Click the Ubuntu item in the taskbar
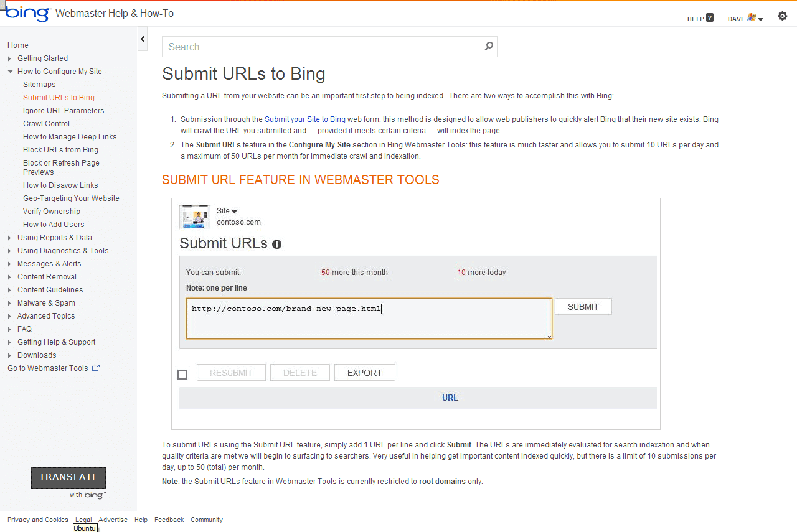This screenshot has height=532, width=797. (85, 528)
